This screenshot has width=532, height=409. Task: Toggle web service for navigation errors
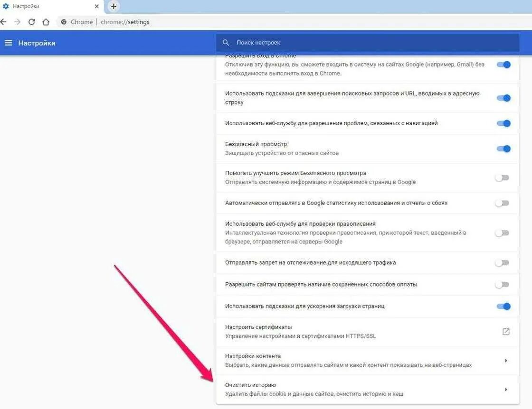pyautogui.click(x=503, y=123)
